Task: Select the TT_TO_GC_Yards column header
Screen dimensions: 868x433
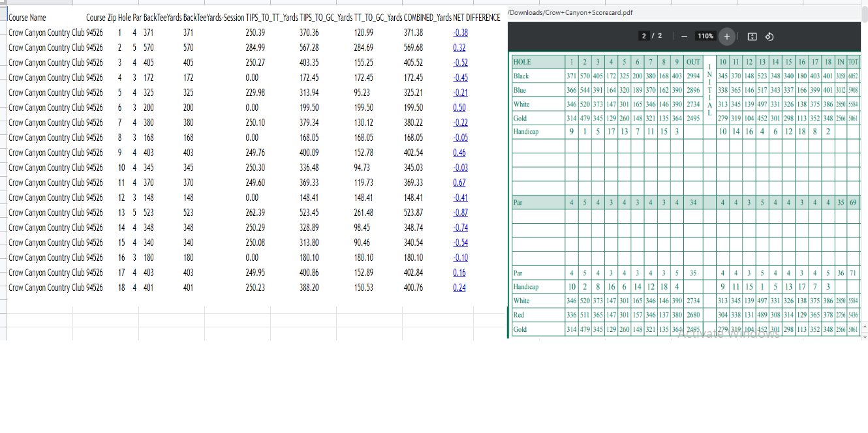Action: pyautogui.click(x=378, y=18)
